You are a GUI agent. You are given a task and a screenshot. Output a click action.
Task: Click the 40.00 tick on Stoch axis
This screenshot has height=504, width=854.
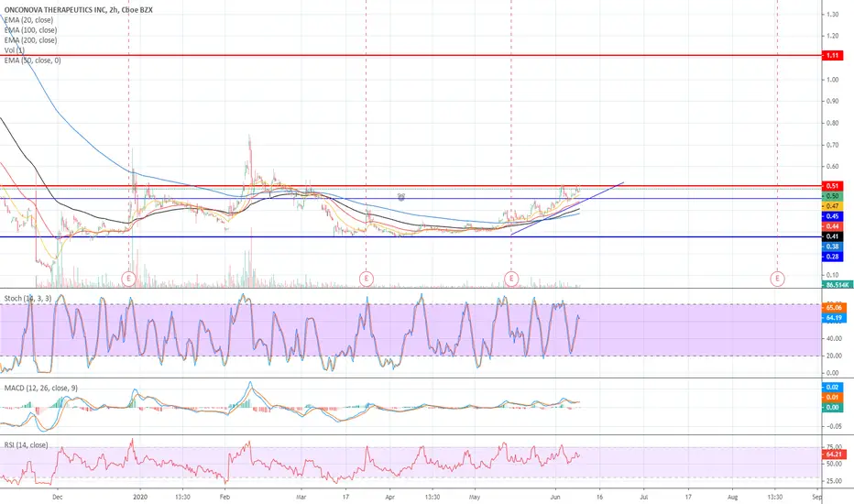click(x=832, y=338)
